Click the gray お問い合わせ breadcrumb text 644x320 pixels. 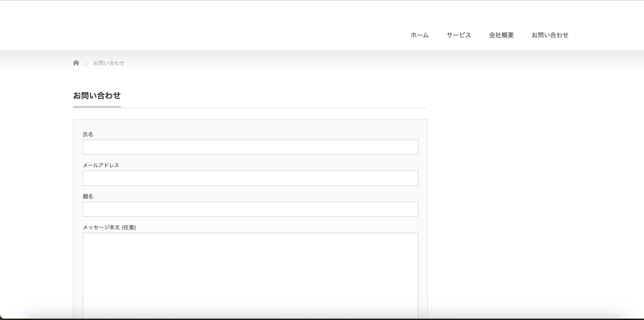click(x=109, y=63)
